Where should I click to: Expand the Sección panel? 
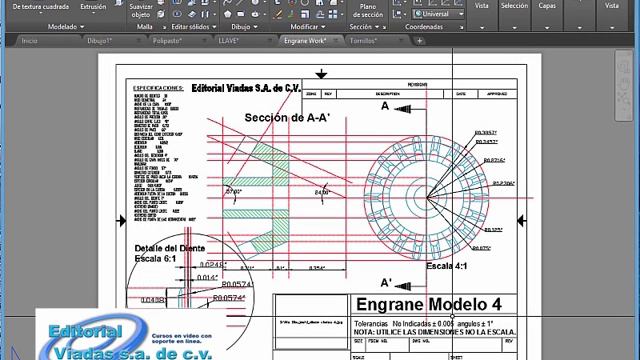coord(364,27)
